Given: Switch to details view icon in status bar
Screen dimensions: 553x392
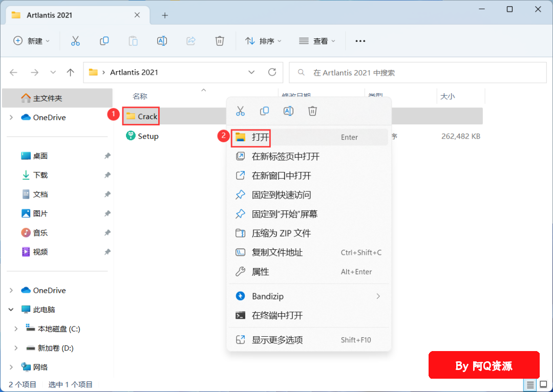Looking at the screenshot, I should click(x=530, y=385).
